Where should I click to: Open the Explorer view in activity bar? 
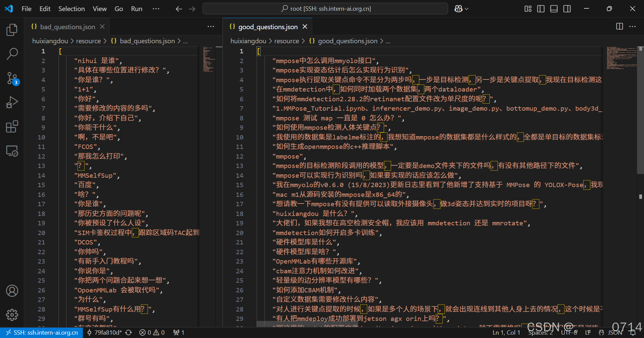[12, 30]
